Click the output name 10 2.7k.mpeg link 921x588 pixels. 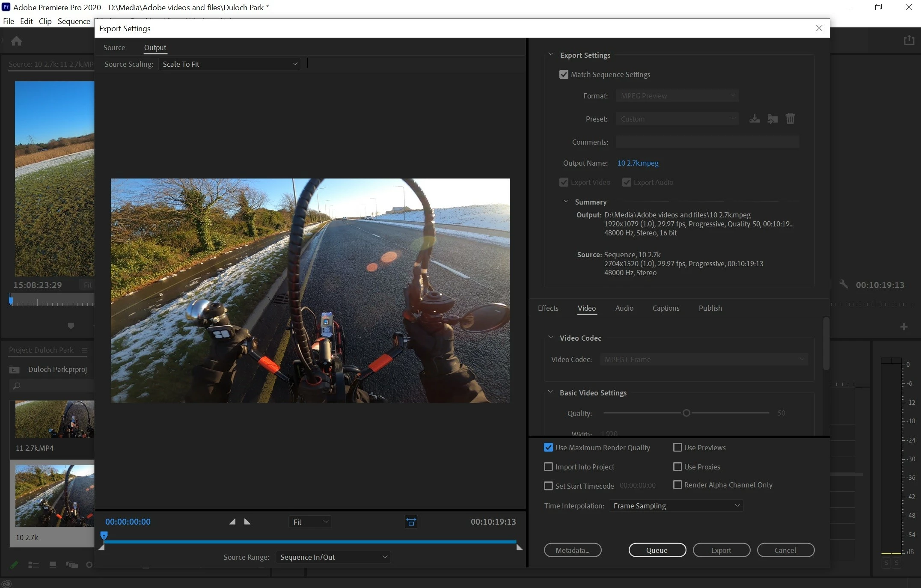tap(638, 163)
